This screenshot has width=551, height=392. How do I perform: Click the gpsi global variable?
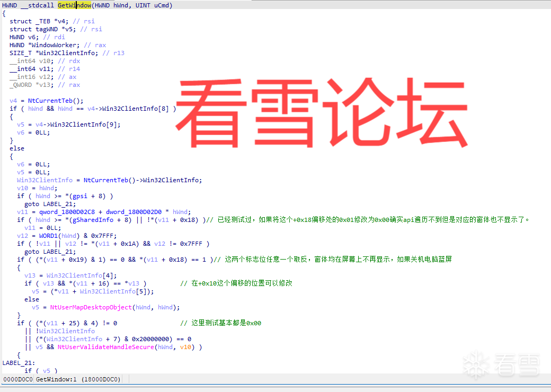coord(80,196)
